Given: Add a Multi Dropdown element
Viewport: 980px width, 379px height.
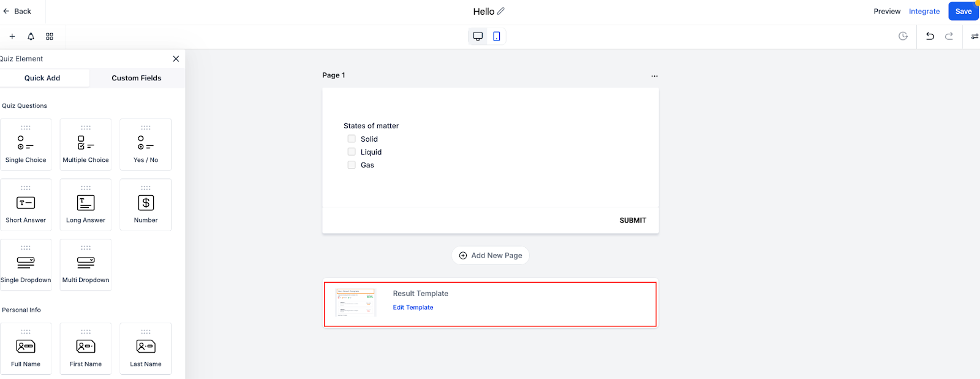Looking at the screenshot, I should tap(86, 265).
